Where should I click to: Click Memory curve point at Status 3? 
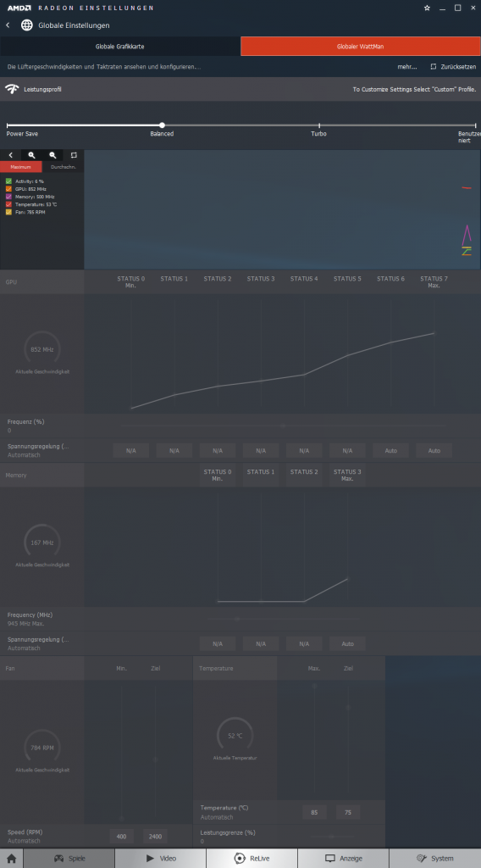[x=347, y=579]
